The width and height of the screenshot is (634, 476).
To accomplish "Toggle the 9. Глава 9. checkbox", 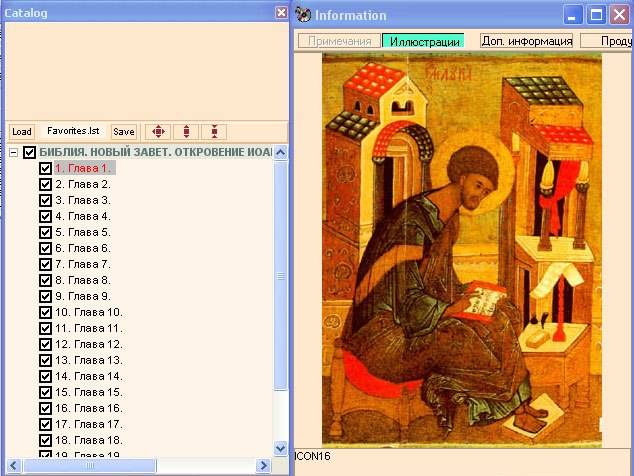I will (45, 296).
